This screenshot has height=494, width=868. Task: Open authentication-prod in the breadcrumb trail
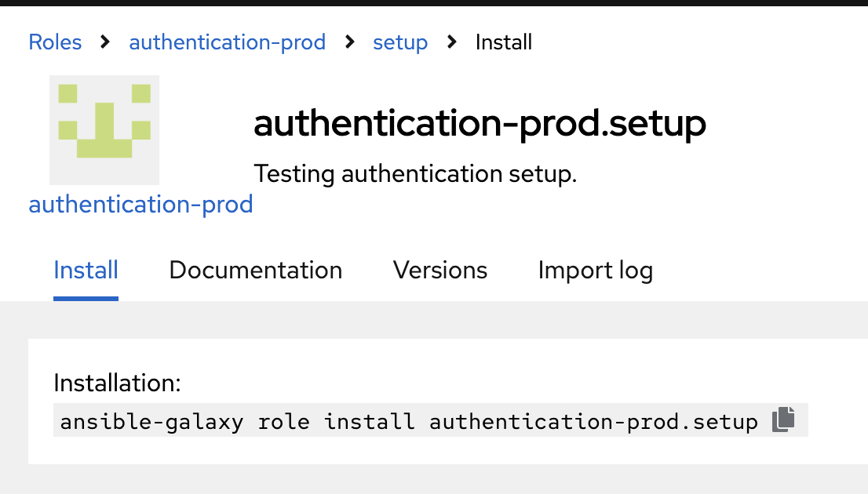(x=227, y=42)
